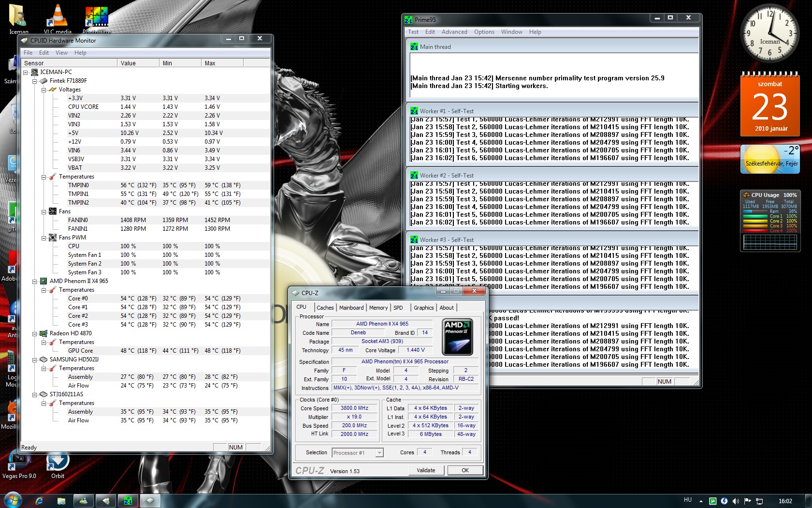
Task: Open the Windows Start orb
Action: point(12,500)
